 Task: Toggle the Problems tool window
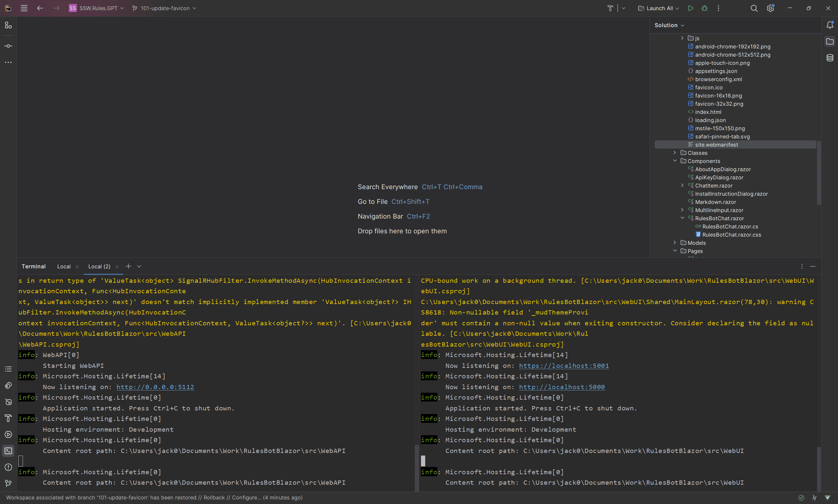[x=8, y=467]
